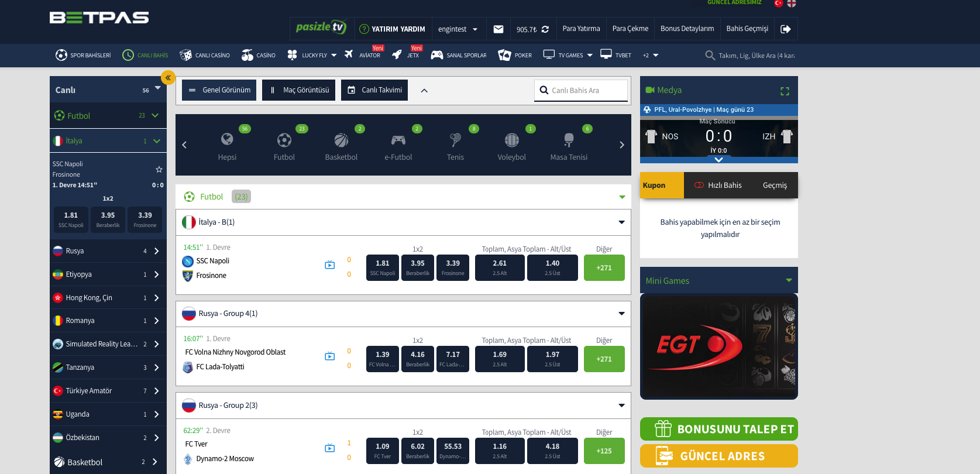Watch SSC Napoli vs Frosinone live stream
980x474 pixels.
coord(330,265)
